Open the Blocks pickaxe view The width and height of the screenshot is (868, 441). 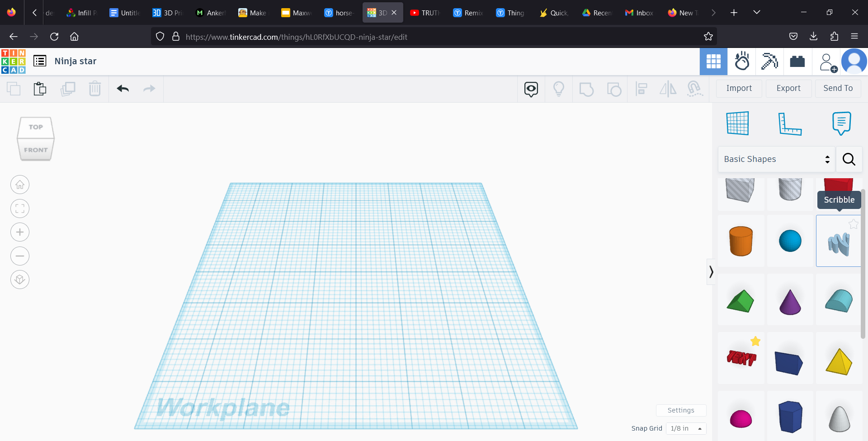click(x=769, y=62)
